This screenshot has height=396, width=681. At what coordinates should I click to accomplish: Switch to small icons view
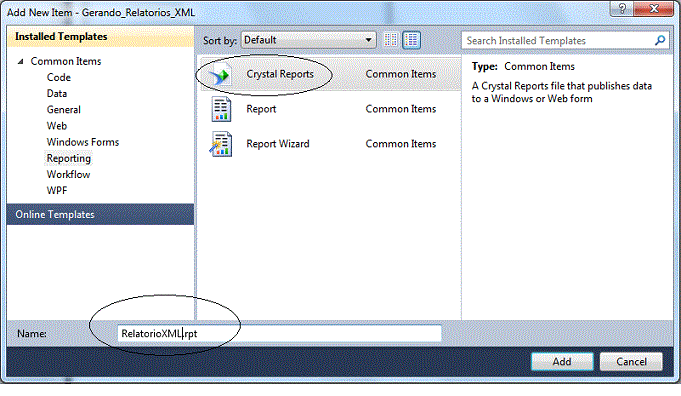tap(390, 40)
